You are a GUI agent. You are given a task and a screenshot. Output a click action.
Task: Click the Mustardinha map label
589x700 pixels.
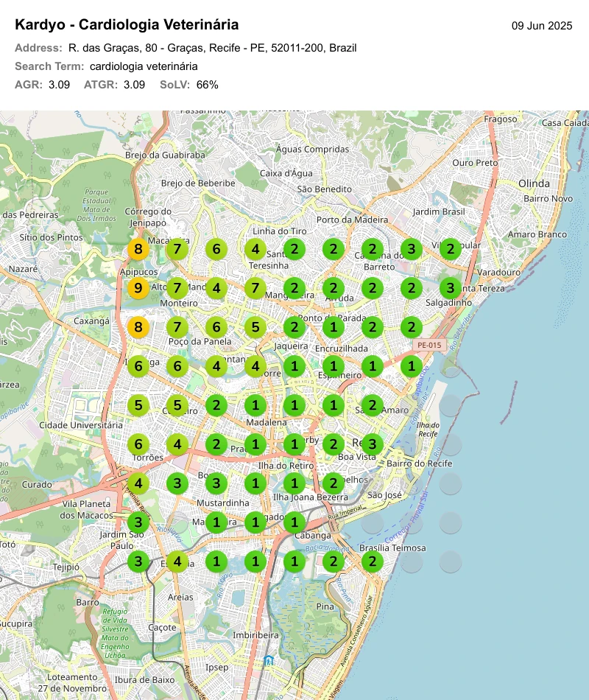tap(223, 503)
